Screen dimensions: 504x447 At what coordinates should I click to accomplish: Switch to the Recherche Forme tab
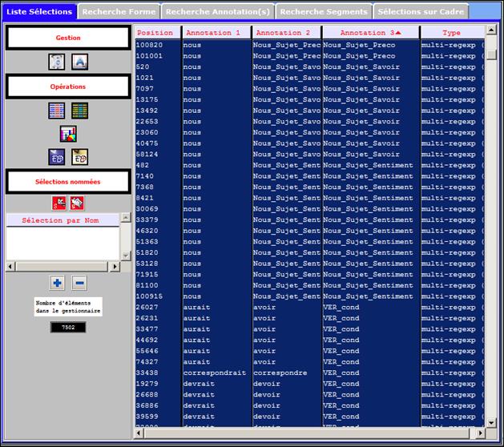click(119, 12)
